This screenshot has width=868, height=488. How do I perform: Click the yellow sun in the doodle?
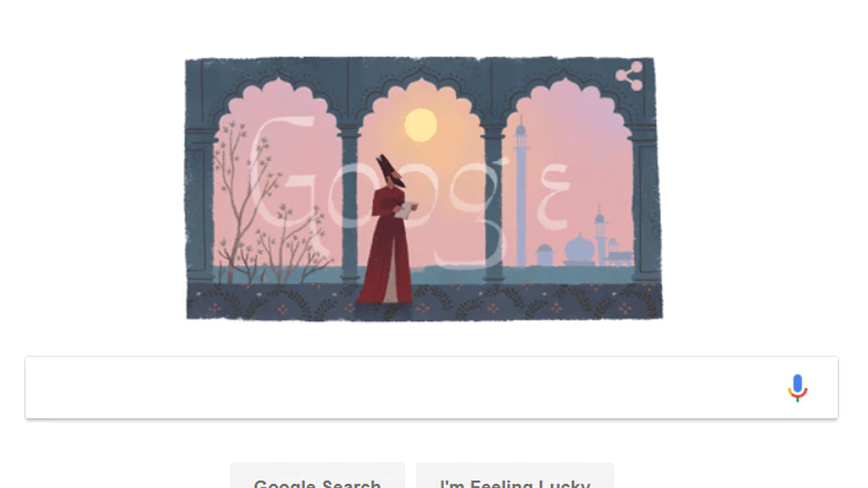pyautogui.click(x=420, y=125)
